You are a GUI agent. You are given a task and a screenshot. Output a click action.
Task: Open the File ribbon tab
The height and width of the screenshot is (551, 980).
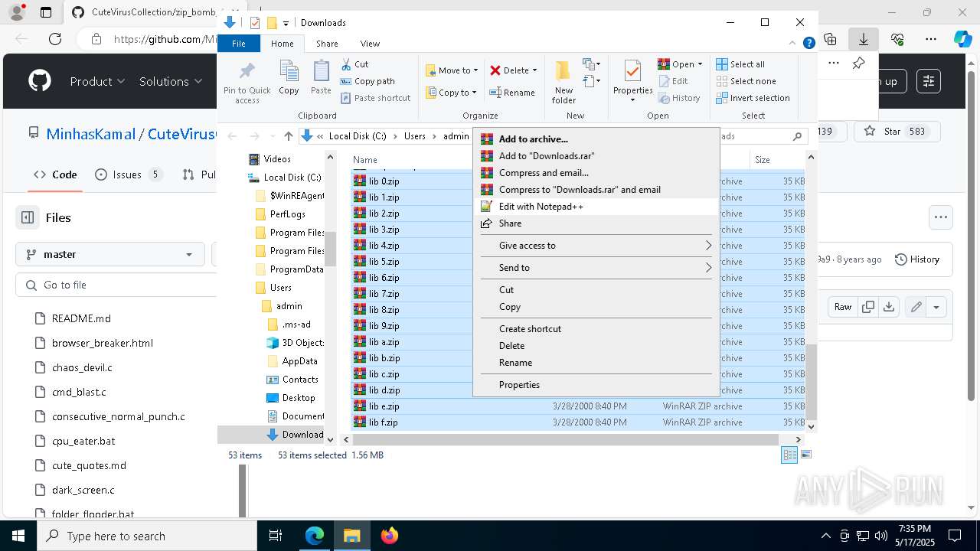click(239, 44)
